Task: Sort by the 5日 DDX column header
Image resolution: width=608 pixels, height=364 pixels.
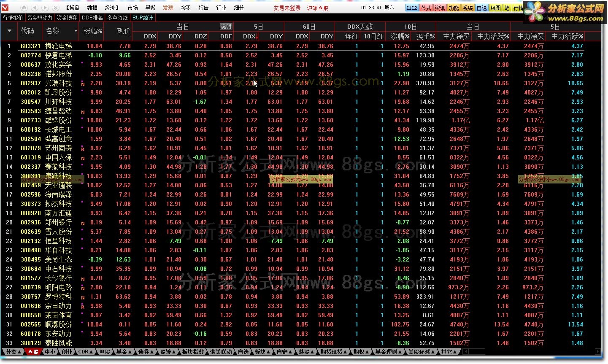Action: (250, 36)
